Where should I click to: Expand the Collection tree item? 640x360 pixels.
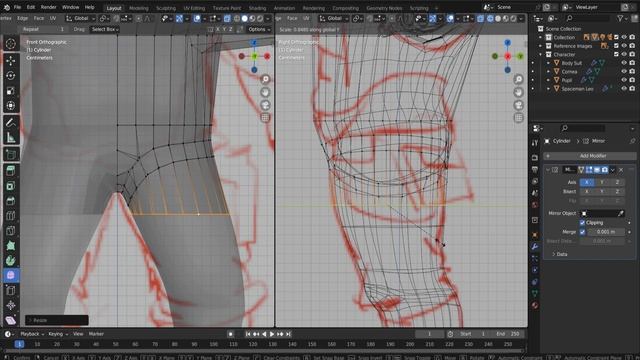click(540, 37)
